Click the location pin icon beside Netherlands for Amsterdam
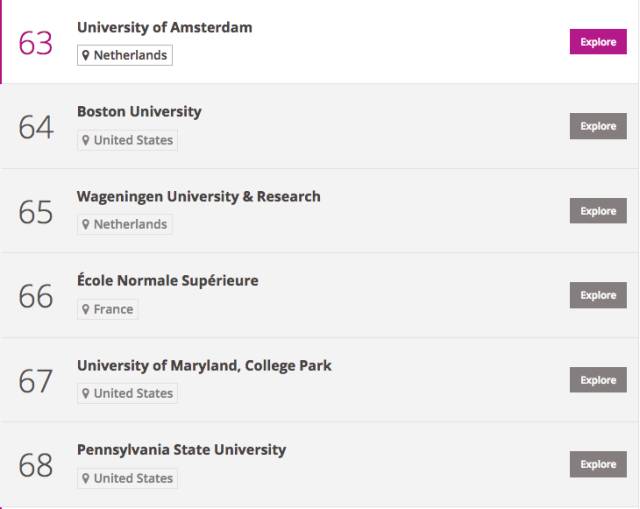This screenshot has height=509, width=640. coord(85,55)
